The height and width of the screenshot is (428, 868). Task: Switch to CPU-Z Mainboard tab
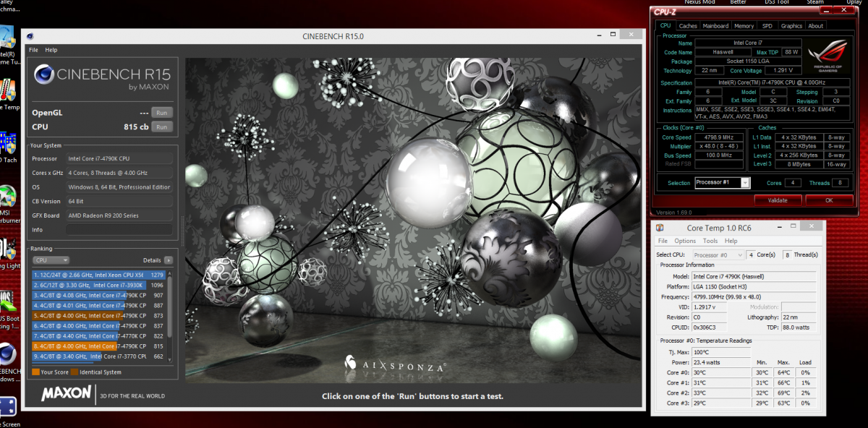[716, 26]
